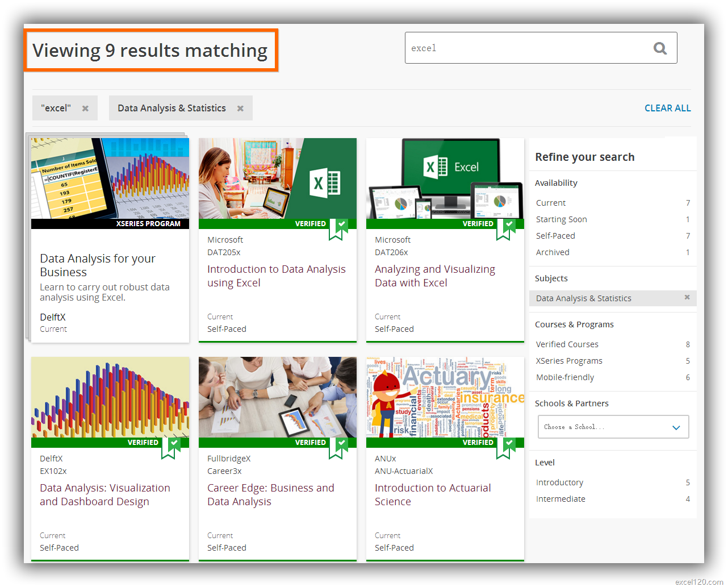728x587 pixels.
Task: Click the verified ribbon on Career Edge course card
Action: (x=338, y=448)
